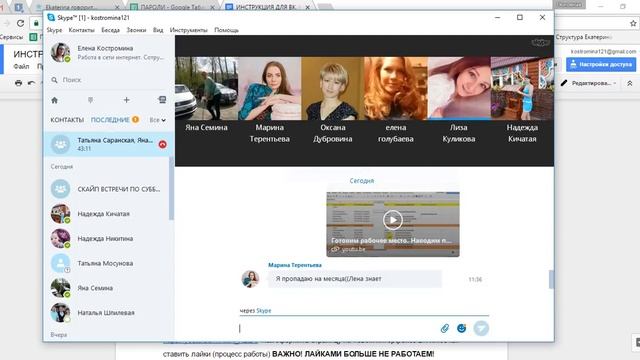Click Яна Семина participant photo in call
The width and height of the screenshot is (640, 360).
(x=207, y=89)
